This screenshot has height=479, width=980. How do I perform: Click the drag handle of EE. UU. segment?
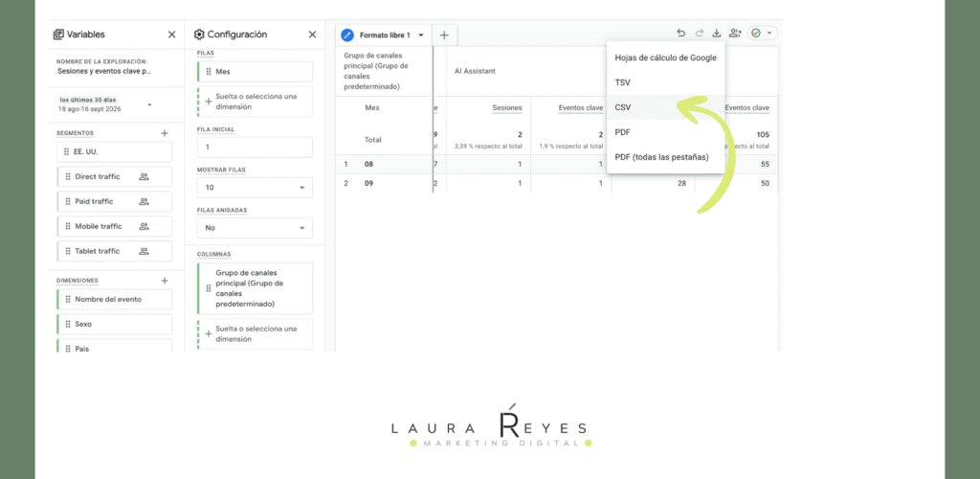coord(66,152)
